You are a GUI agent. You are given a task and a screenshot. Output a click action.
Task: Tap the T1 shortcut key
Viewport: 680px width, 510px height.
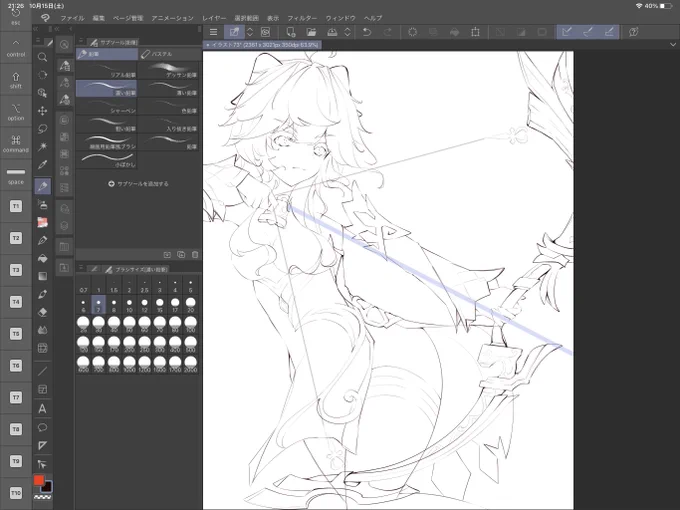click(16, 206)
